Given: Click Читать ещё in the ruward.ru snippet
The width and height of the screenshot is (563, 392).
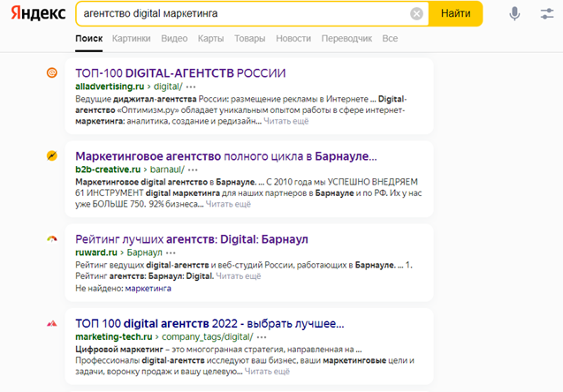Looking at the screenshot, I should coord(239,276).
